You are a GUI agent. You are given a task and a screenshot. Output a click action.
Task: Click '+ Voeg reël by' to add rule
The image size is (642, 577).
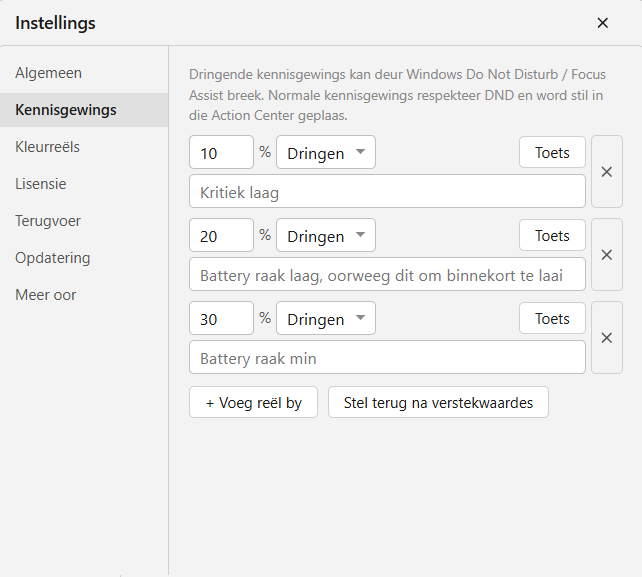253,402
